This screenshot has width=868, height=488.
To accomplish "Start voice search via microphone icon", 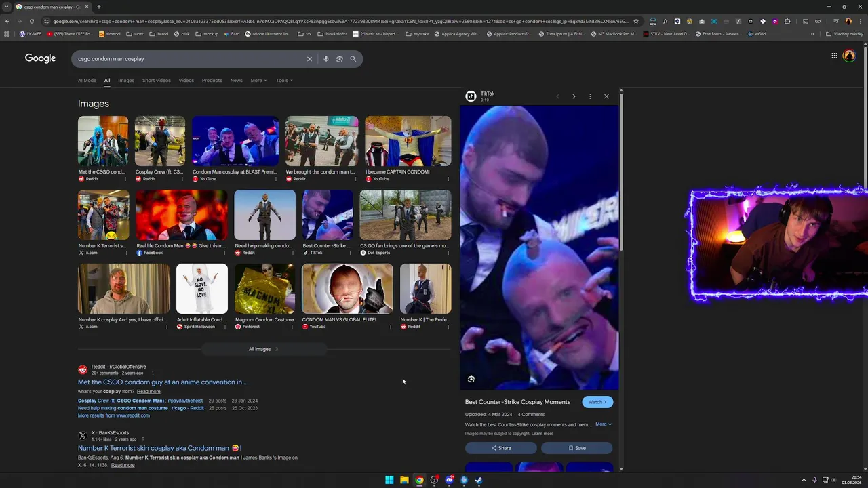I will [326, 59].
